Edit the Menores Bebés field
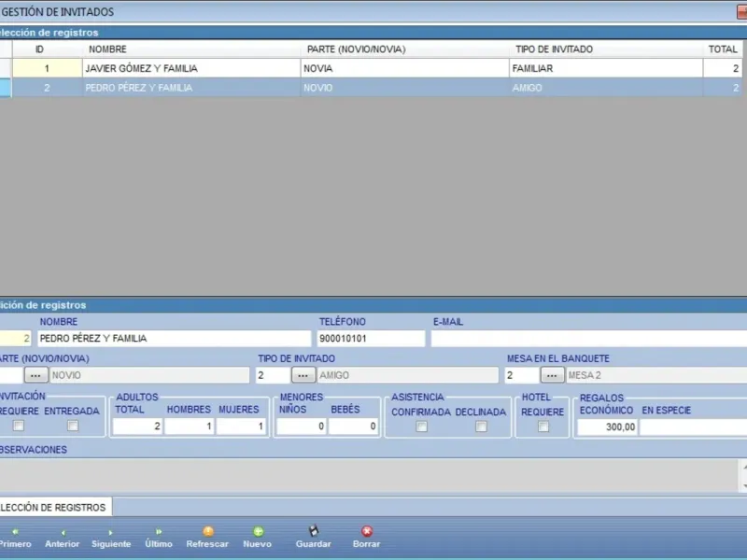The width and height of the screenshot is (747, 560). [354, 427]
